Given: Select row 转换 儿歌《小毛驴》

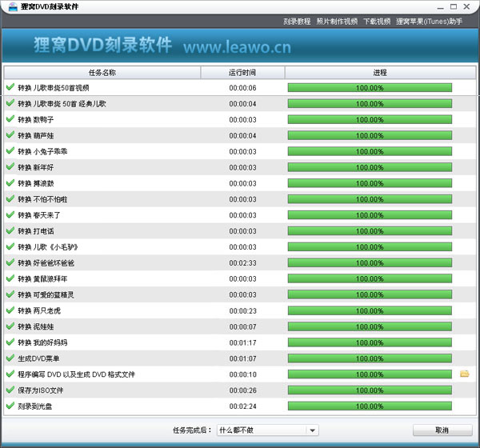Looking at the screenshot, I should tap(240, 247).
